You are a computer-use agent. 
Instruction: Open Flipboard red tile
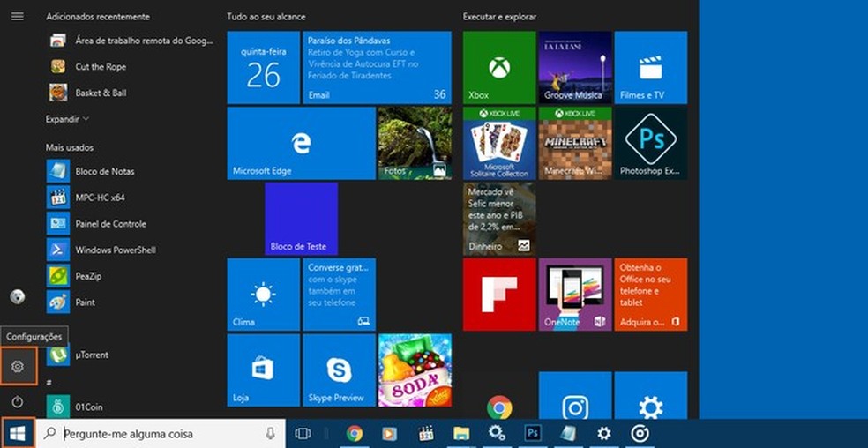(x=498, y=295)
